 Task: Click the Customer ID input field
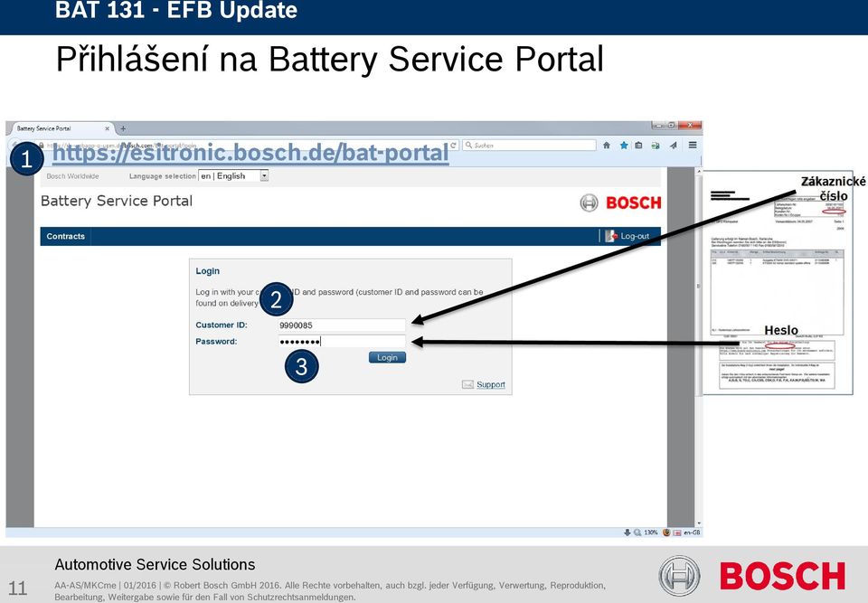pos(342,325)
